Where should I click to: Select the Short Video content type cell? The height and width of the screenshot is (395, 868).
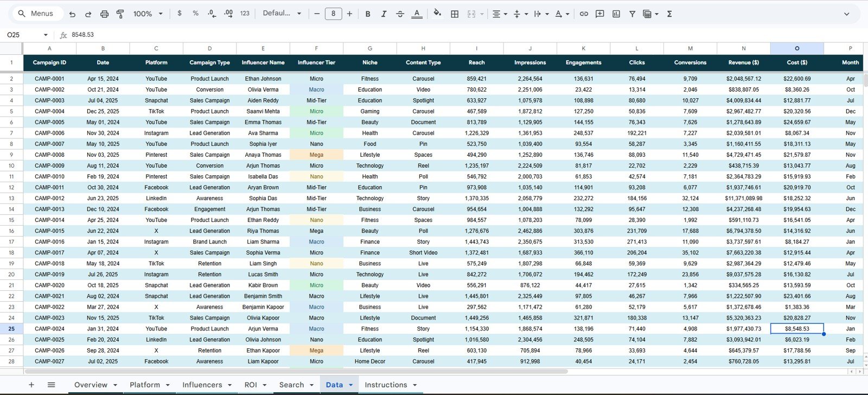pos(423,253)
